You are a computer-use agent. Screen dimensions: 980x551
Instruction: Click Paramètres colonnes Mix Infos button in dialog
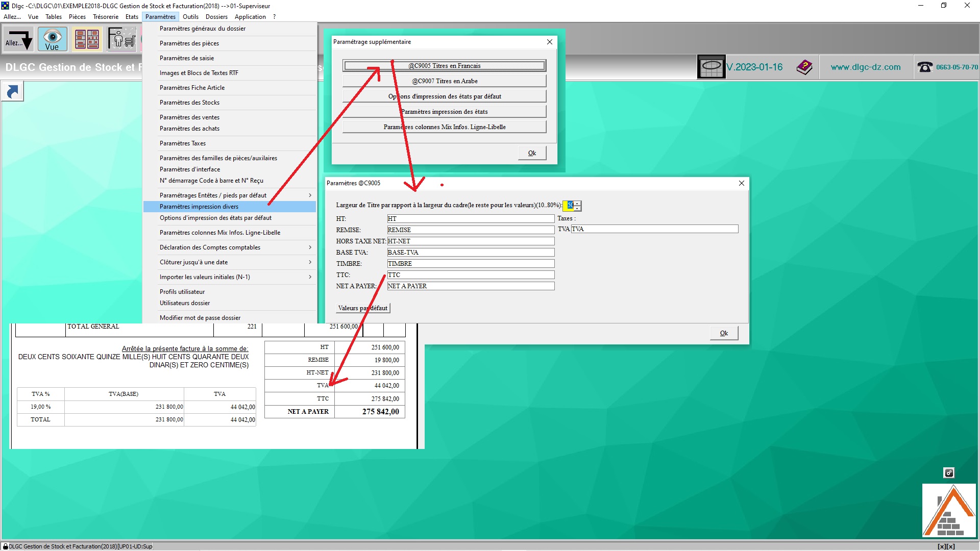[444, 127]
